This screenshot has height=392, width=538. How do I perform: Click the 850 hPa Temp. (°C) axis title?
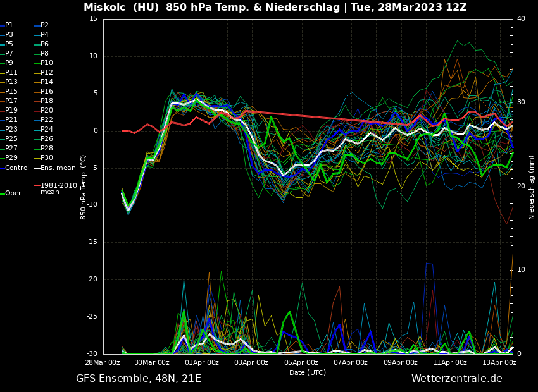coord(84,187)
